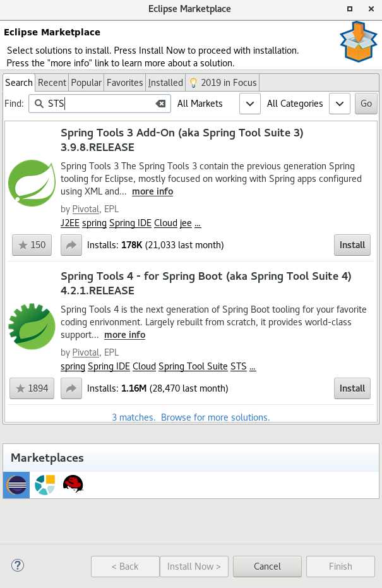Click the Installs 1.16M text
The image size is (382, 588).
click(x=157, y=388)
